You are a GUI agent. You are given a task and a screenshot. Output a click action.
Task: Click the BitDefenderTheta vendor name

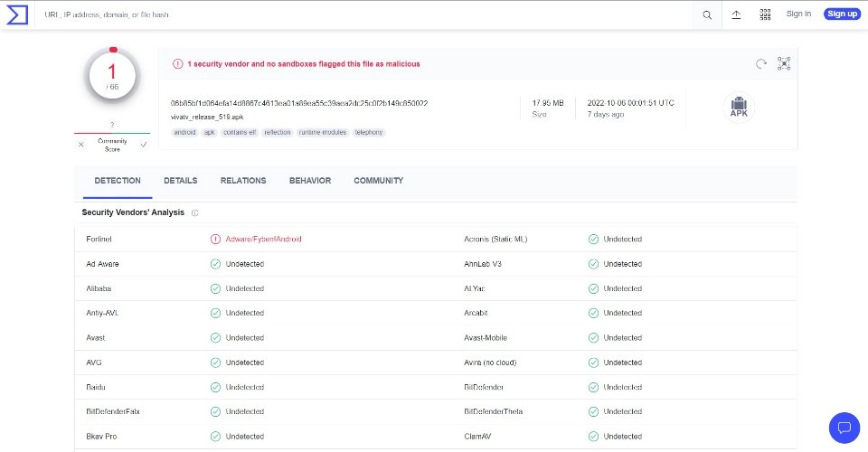click(x=494, y=411)
